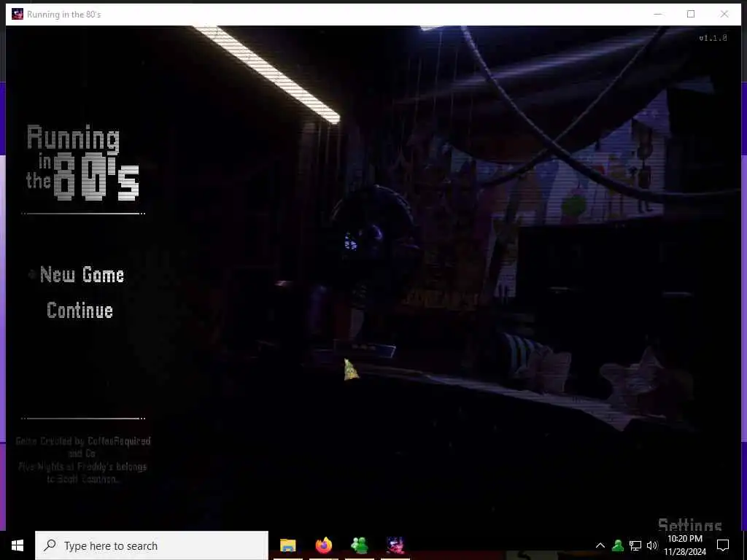Click the Windows Start button
Screen dimensions: 747x560
pyautogui.click(x=18, y=545)
